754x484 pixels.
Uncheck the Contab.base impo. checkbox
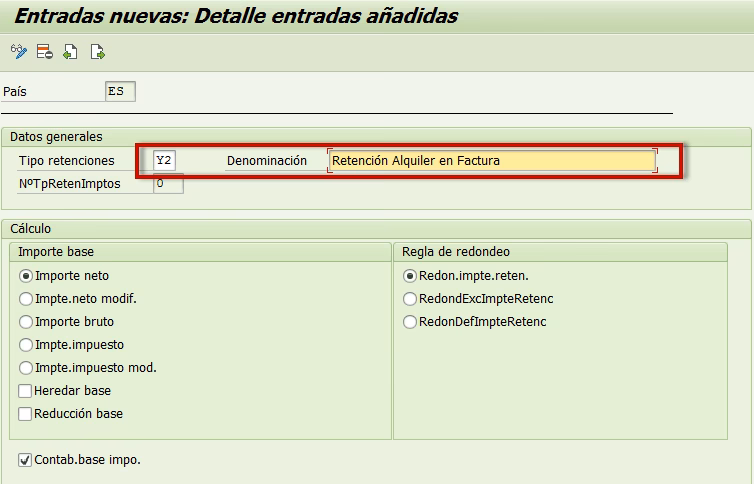(25, 460)
